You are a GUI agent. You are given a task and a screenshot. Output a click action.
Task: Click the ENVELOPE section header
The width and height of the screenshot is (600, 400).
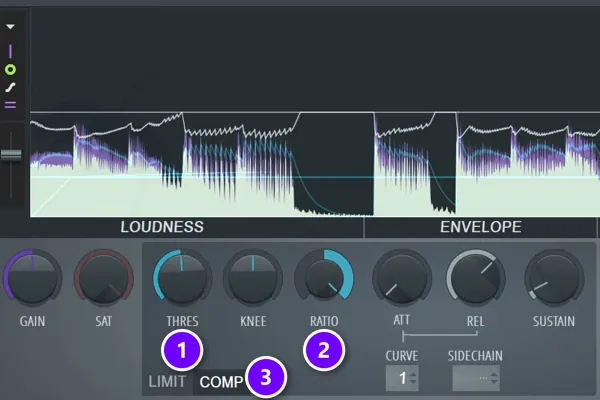point(481,227)
